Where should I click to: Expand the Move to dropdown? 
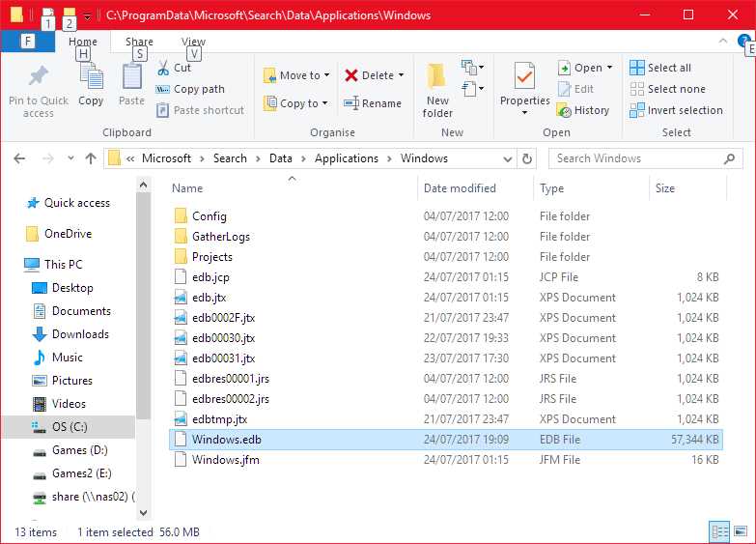[x=326, y=75]
